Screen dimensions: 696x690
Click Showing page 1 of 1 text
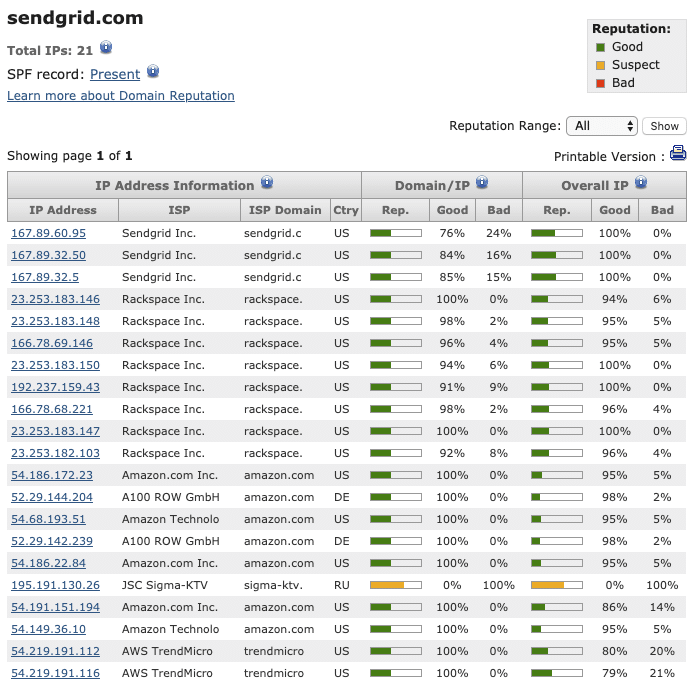pyautogui.click(x=70, y=156)
